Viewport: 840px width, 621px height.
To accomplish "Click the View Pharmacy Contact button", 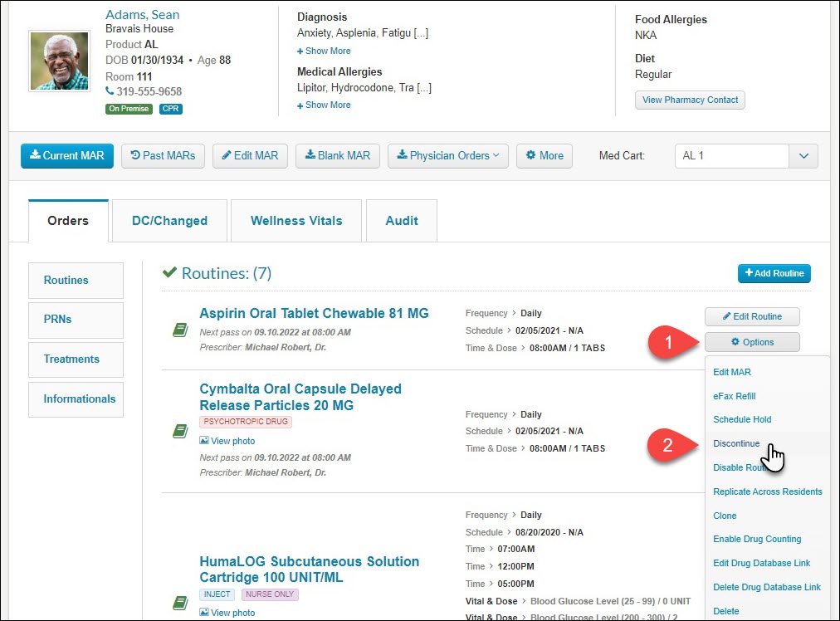I will point(690,100).
